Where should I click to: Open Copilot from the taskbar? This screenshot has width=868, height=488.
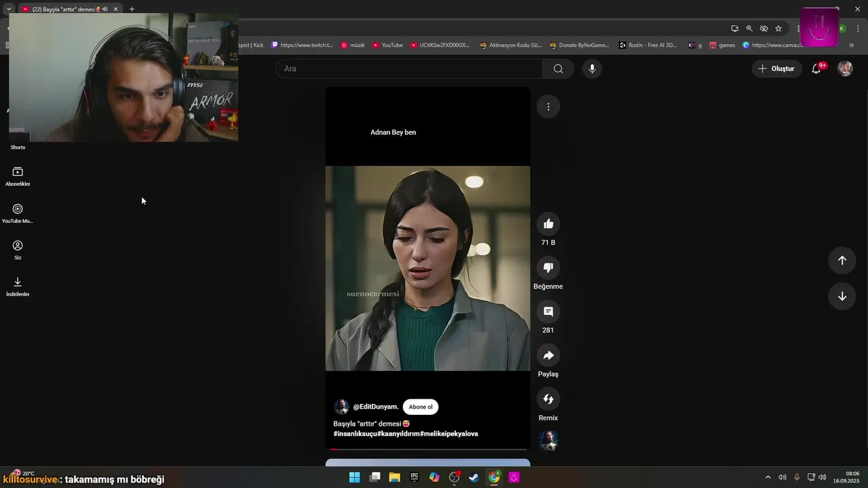click(x=435, y=477)
